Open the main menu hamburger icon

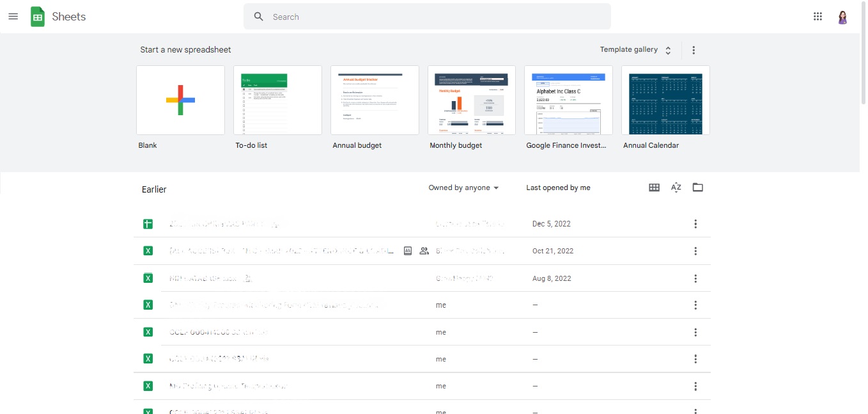coord(13,17)
